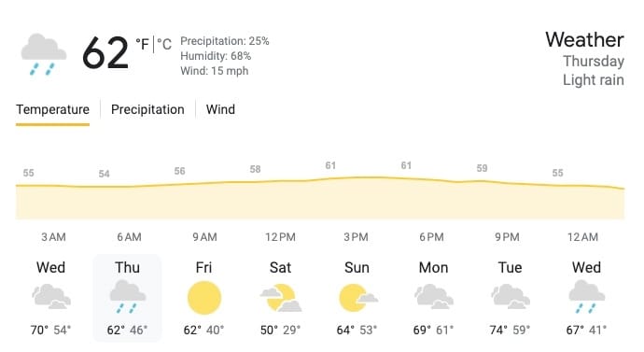The width and height of the screenshot is (644, 352).
Task: Switch units to °C
Action: (164, 45)
